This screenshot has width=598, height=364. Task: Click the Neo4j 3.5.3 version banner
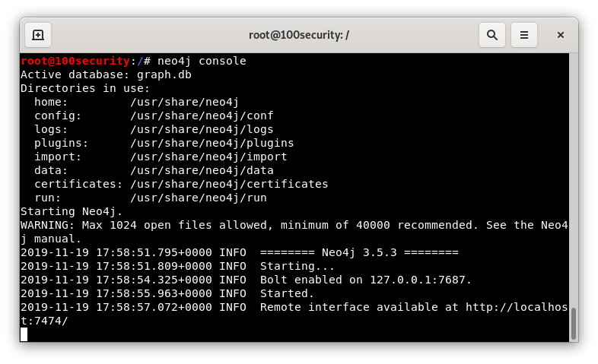359,252
